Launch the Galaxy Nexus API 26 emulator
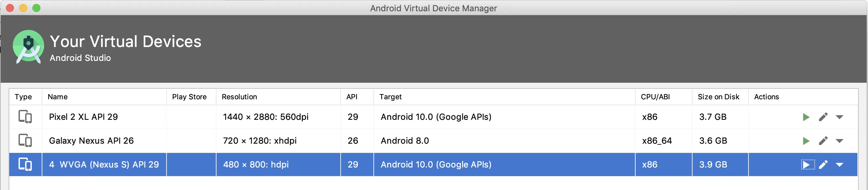The width and height of the screenshot is (868, 190). 806,141
